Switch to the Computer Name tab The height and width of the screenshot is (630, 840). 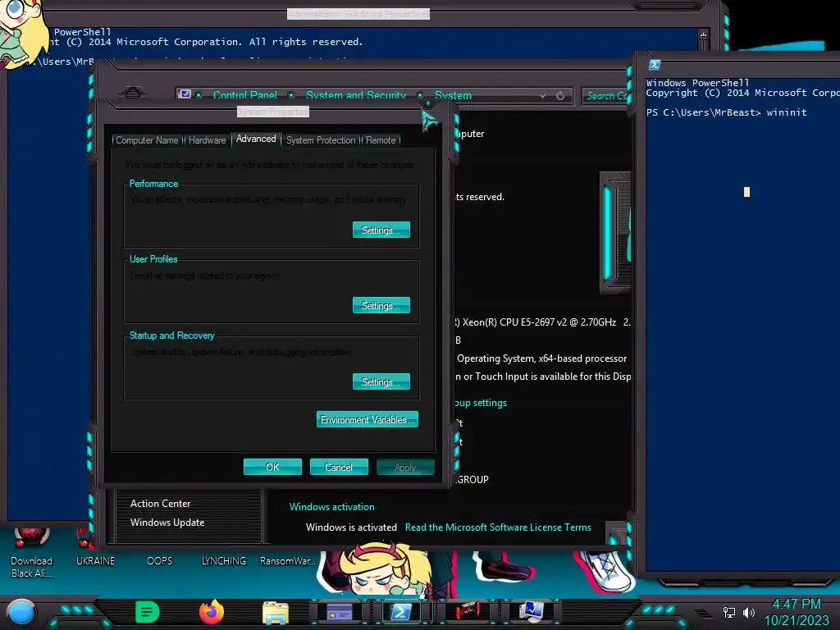[148, 140]
